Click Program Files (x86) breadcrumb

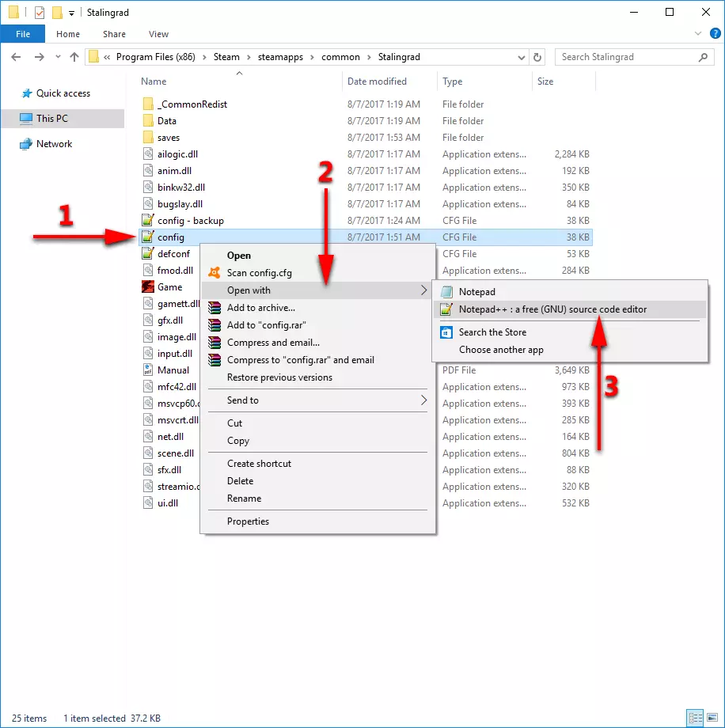[x=156, y=57]
